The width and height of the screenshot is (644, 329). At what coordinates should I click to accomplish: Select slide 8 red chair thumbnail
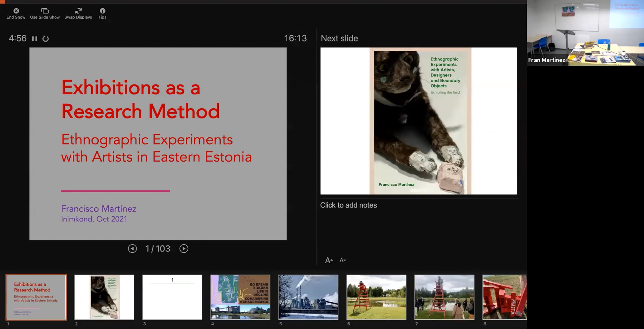[x=504, y=297]
